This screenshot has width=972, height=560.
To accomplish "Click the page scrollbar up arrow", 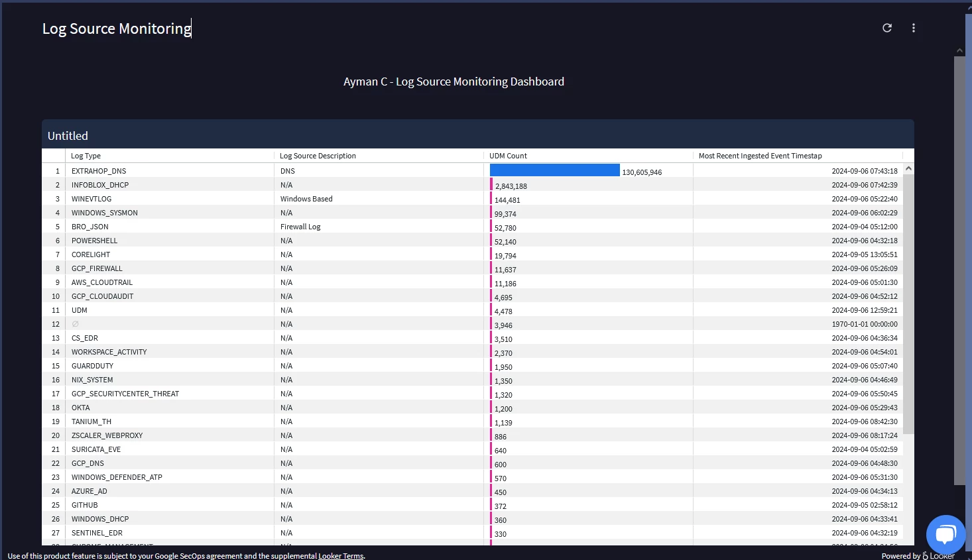I will point(959,50).
